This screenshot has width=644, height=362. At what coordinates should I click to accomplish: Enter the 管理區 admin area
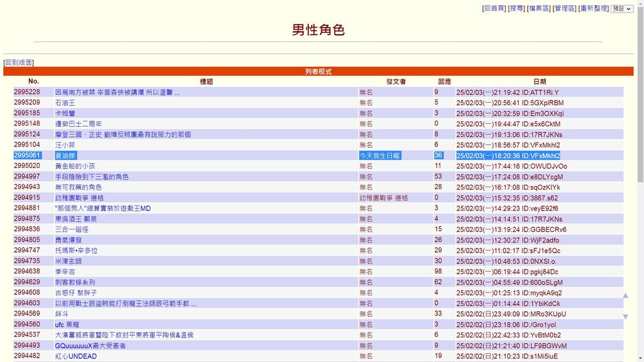(x=564, y=9)
